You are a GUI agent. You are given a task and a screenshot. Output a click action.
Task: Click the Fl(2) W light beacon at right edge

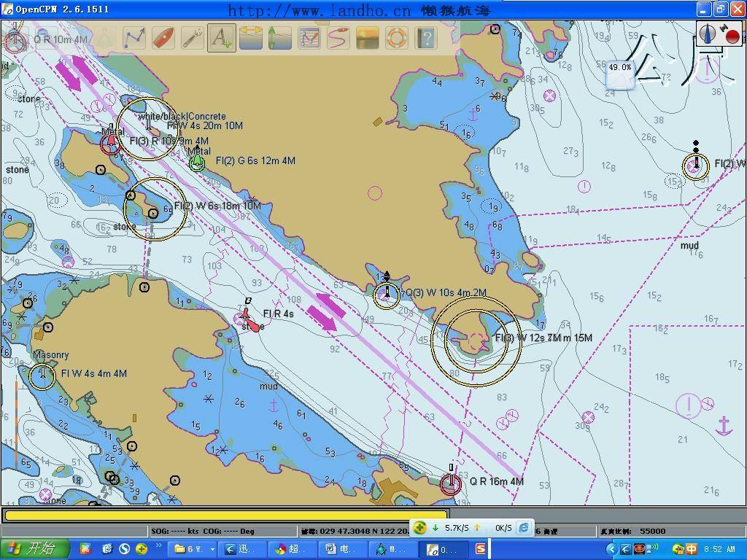695,167
